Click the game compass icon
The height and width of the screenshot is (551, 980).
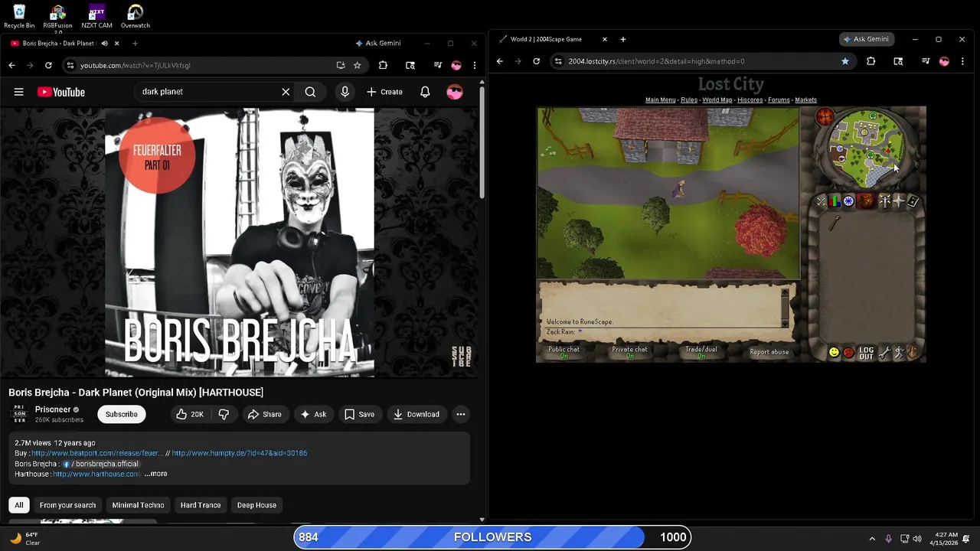point(825,116)
